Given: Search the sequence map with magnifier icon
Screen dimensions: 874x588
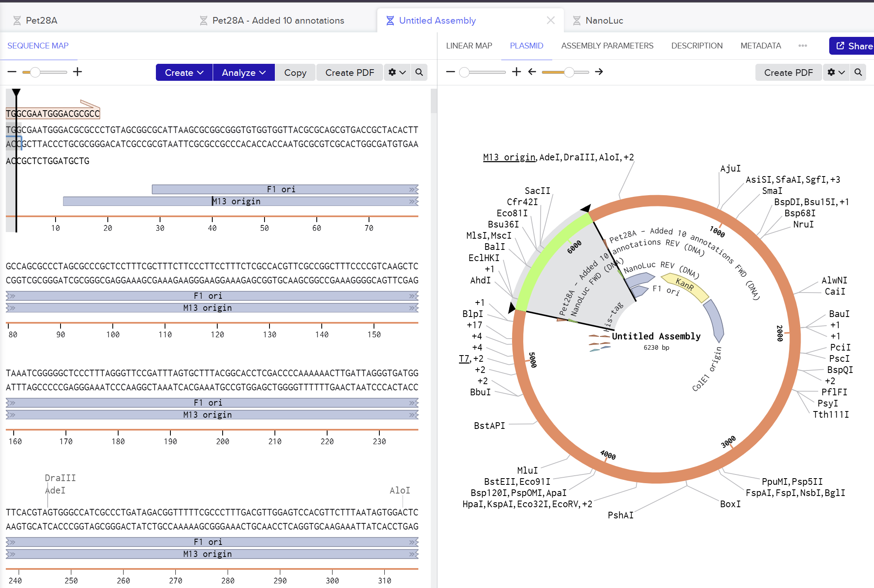Looking at the screenshot, I should click(419, 73).
